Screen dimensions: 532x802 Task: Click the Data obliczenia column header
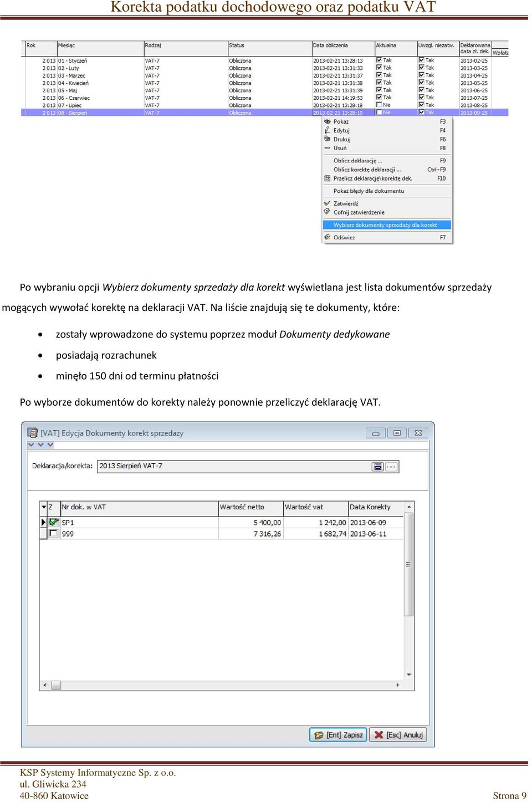pos(343,48)
